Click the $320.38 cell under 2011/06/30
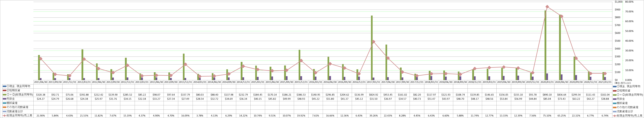Viewport: 644px width, 118px height. pyautogui.click(x=41, y=95)
